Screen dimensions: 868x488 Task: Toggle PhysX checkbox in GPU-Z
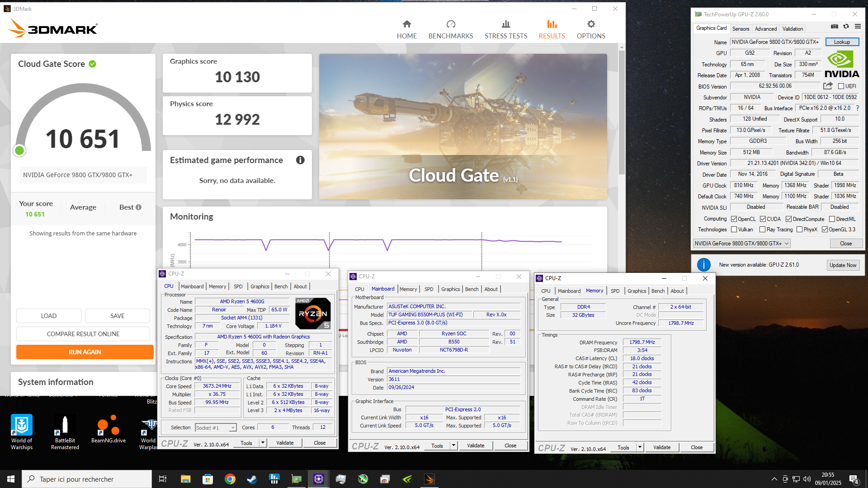click(x=800, y=230)
